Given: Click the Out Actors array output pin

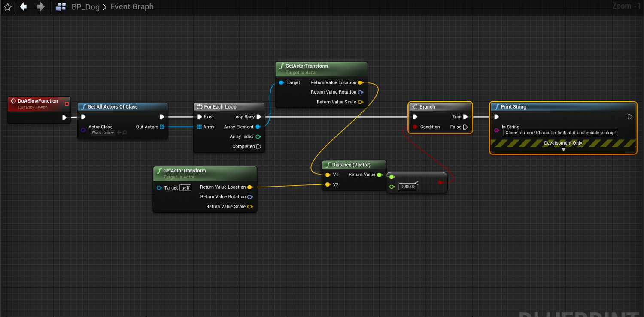Looking at the screenshot, I should (162, 127).
